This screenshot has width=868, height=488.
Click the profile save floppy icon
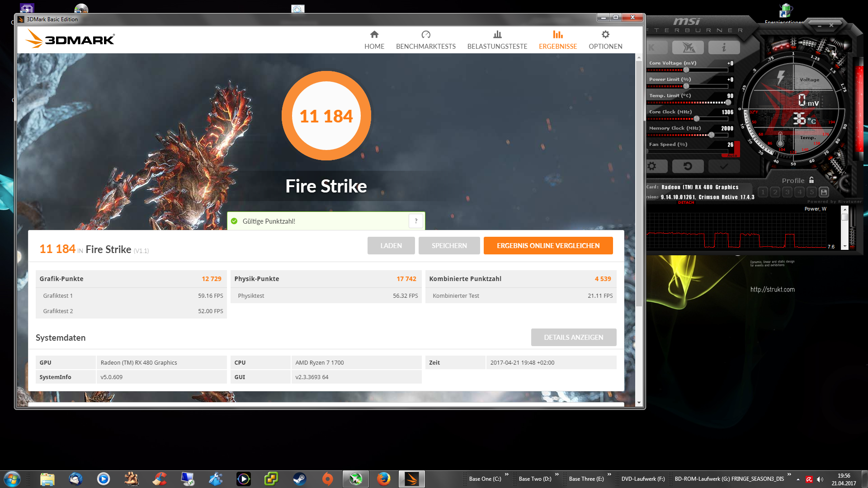pos(824,192)
